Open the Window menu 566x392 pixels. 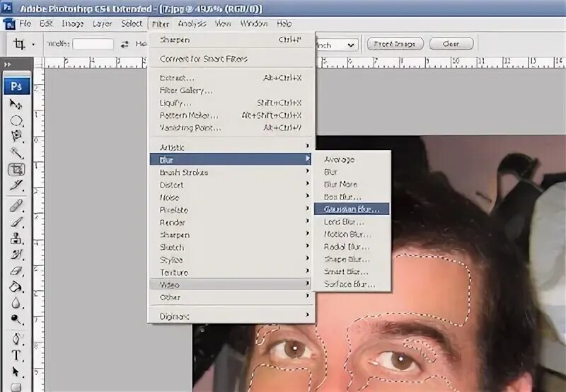point(254,24)
